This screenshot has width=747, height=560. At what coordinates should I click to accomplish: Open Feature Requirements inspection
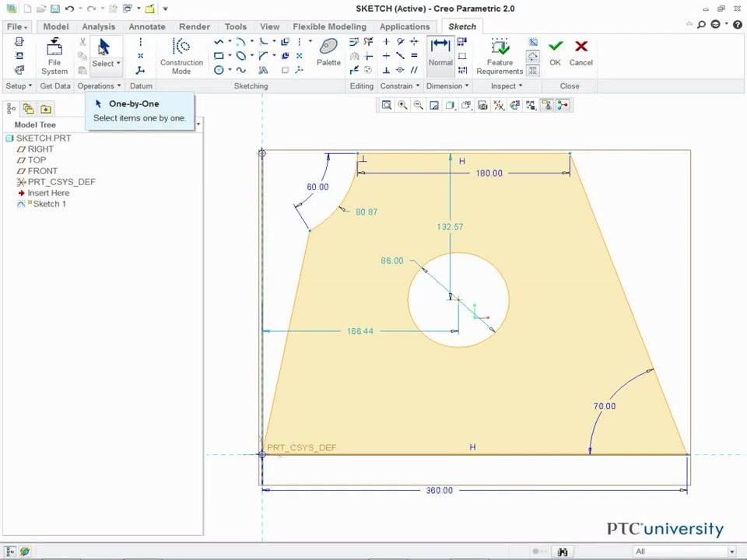point(500,56)
